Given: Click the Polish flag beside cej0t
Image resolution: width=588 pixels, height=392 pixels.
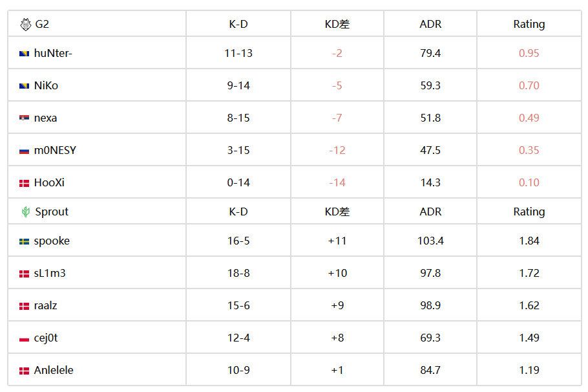Looking at the screenshot, I should point(24,339).
